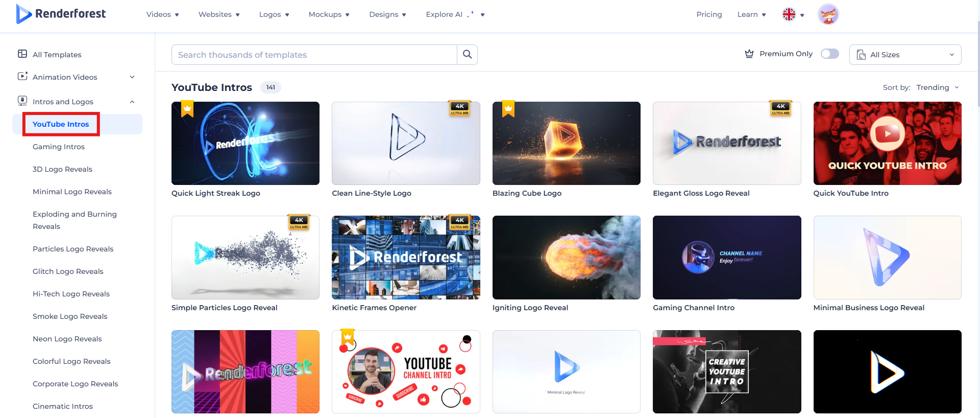
Task: Open the All Templates link
Action: (57, 55)
